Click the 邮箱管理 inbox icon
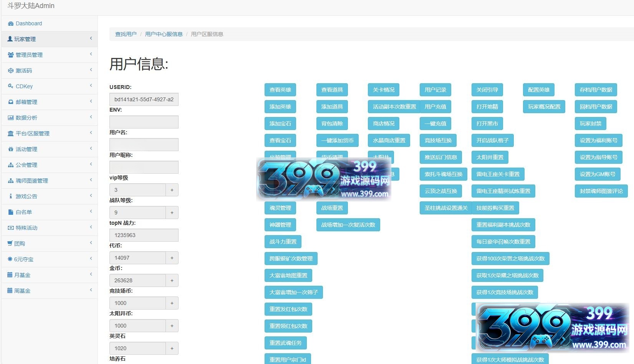Screen dimensions: 634x364 (11, 102)
